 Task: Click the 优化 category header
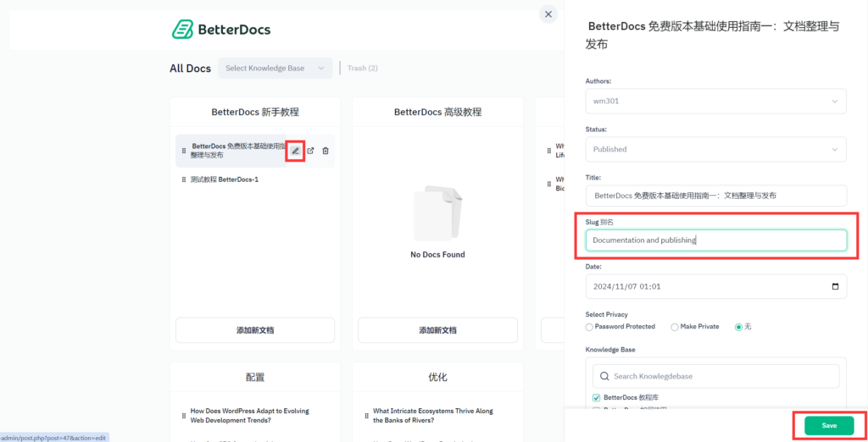(x=438, y=378)
